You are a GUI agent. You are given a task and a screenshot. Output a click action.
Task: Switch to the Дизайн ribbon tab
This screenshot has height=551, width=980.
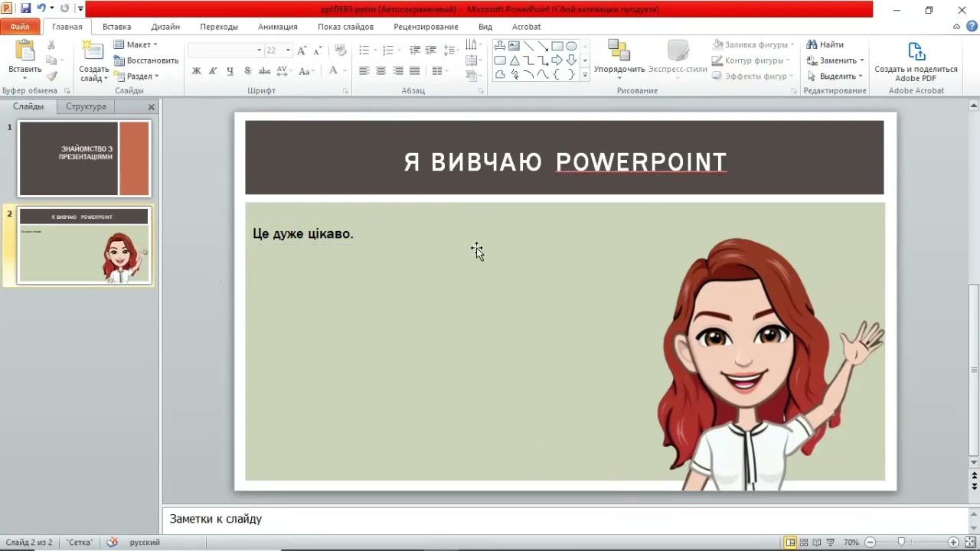(x=165, y=27)
